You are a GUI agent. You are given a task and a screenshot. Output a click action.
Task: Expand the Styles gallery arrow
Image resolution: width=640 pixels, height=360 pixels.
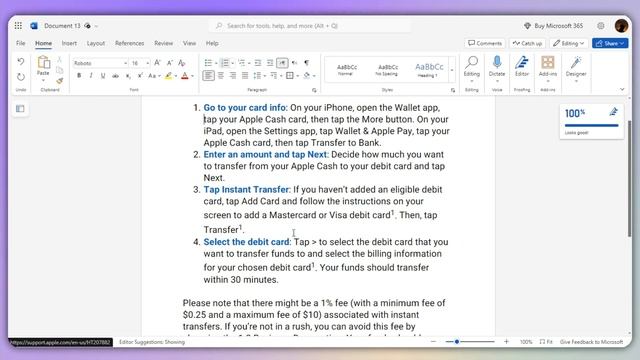tap(452, 70)
